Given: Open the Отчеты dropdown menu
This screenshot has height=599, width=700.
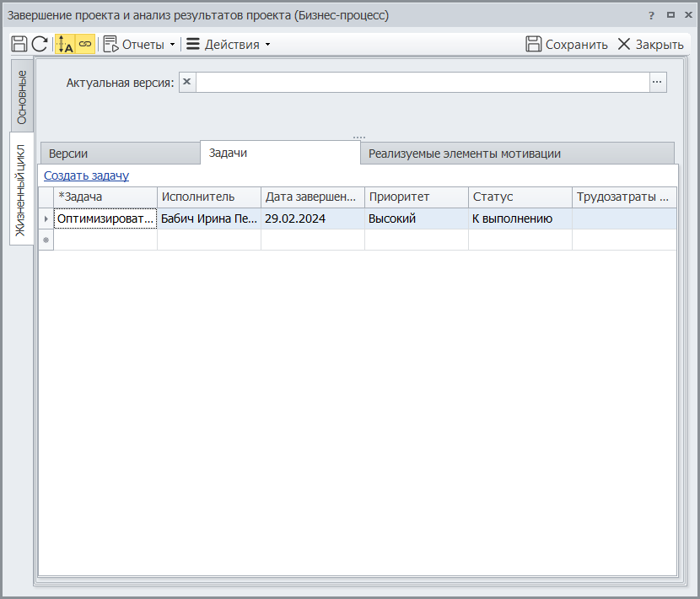Looking at the screenshot, I should click(140, 44).
